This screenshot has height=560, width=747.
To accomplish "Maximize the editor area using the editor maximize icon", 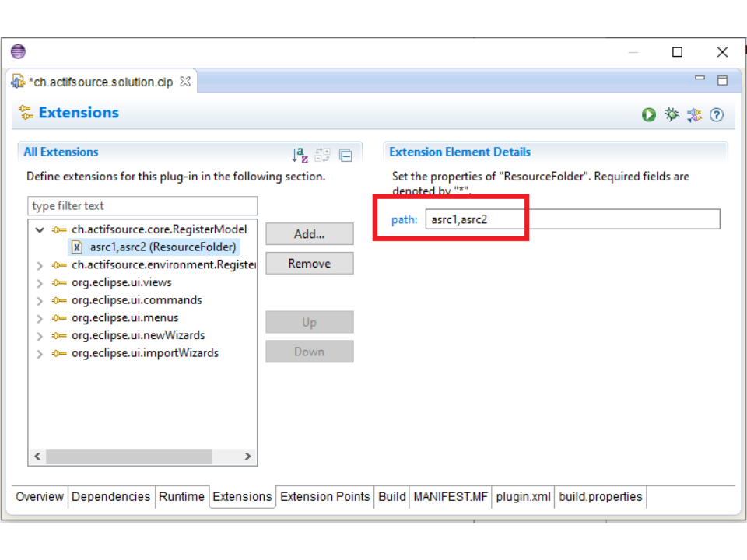I will (x=722, y=80).
